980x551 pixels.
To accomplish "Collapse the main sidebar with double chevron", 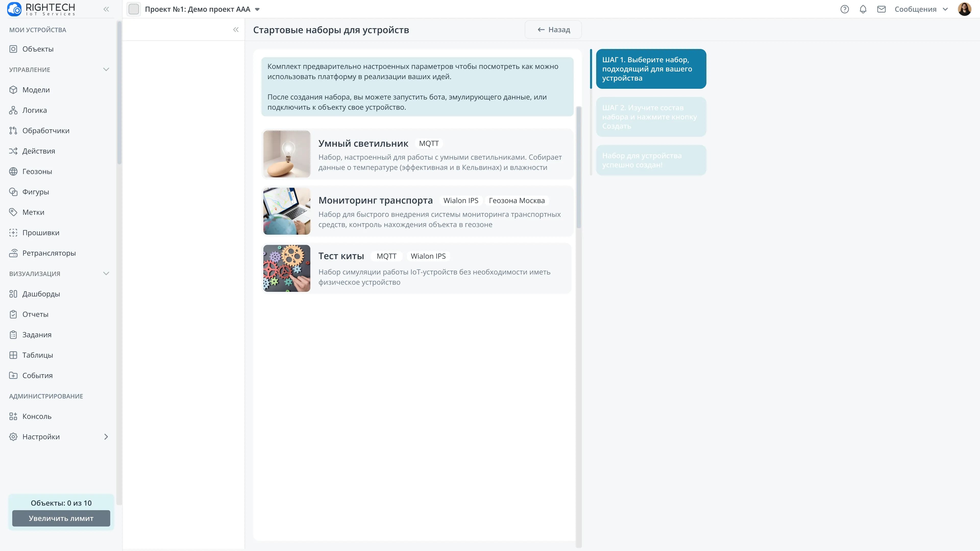I will [106, 9].
